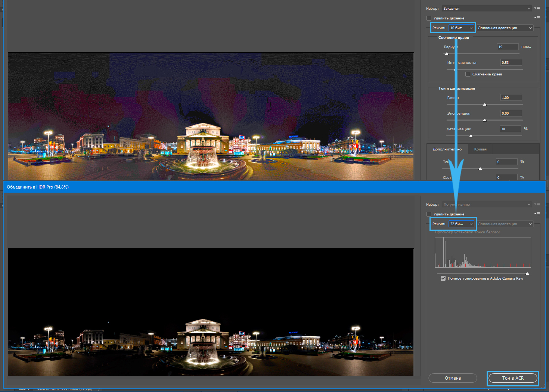This screenshot has width=549, height=392.
Task: Click flyout menu icon above the 32 бит panel
Action: pyautogui.click(x=537, y=214)
